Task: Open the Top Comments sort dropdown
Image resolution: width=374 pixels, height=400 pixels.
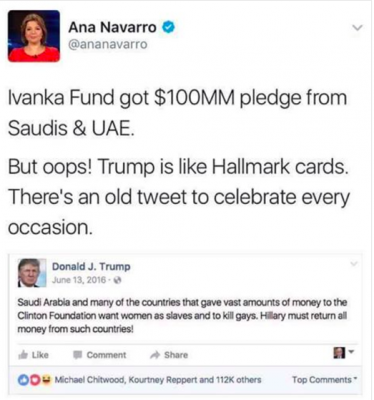Action: pos(324,380)
